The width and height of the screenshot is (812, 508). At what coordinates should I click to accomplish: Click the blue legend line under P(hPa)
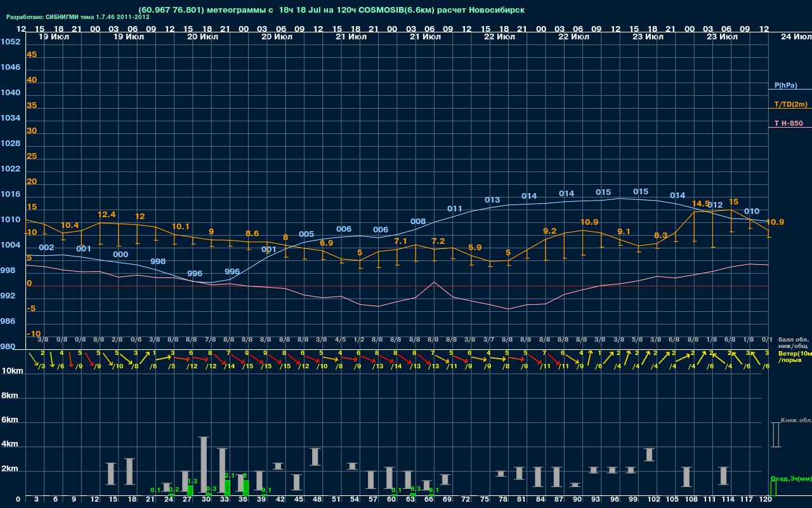point(790,90)
